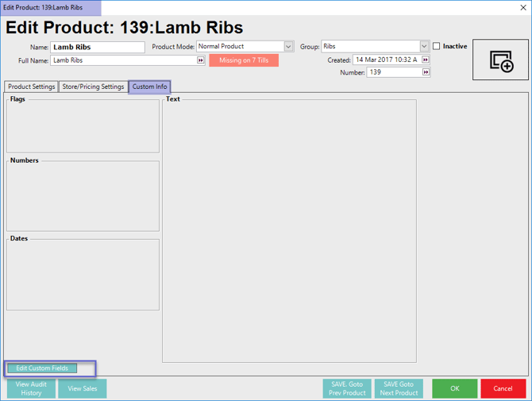Toggle the Inactive checkbox
This screenshot has height=401, width=532.
point(437,46)
